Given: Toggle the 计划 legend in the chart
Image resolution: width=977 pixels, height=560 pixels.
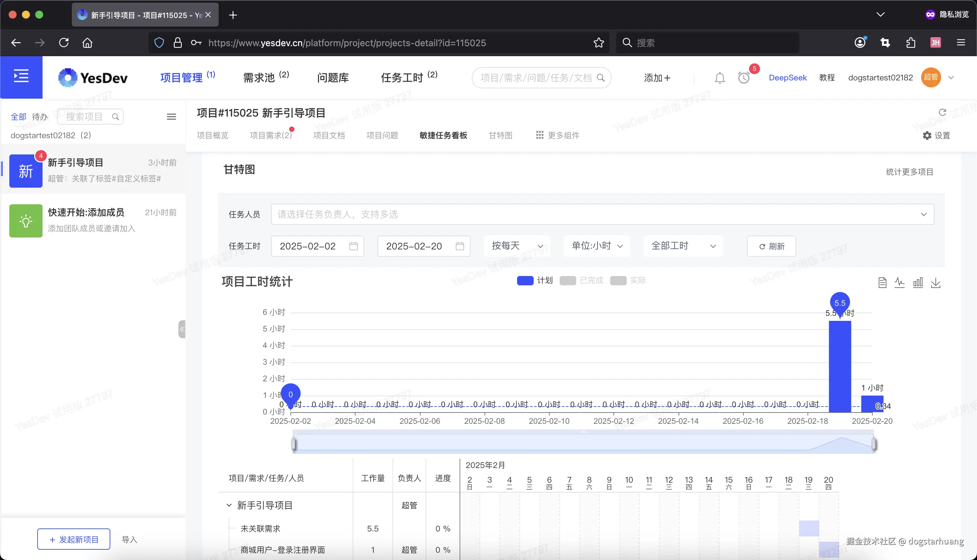Looking at the screenshot, I should point(534,280).
